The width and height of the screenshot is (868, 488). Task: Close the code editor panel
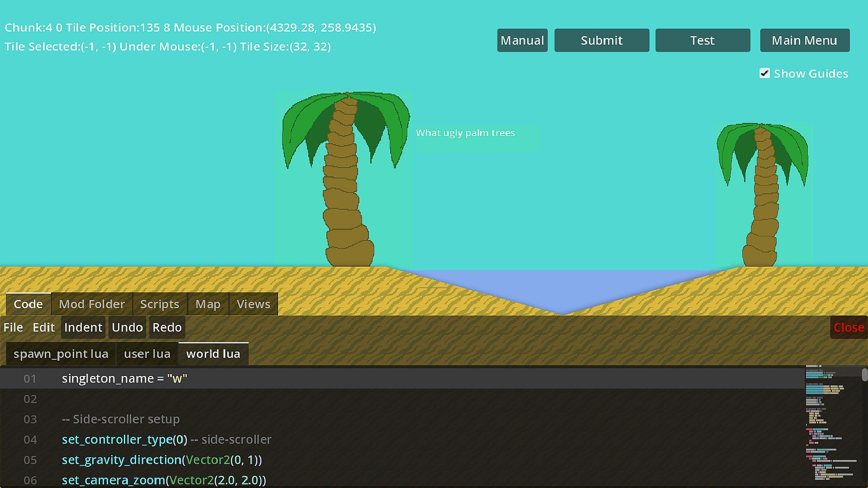pyautogui.click(x=849, y=327)
